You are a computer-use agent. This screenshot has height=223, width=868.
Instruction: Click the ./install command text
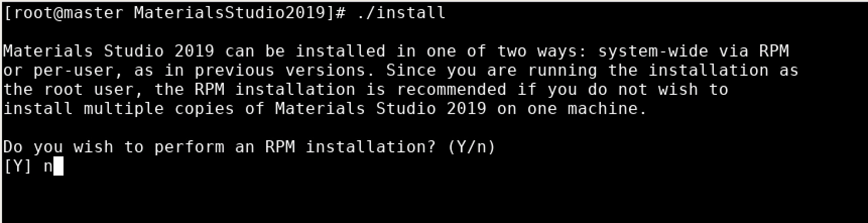click(401, 12)
